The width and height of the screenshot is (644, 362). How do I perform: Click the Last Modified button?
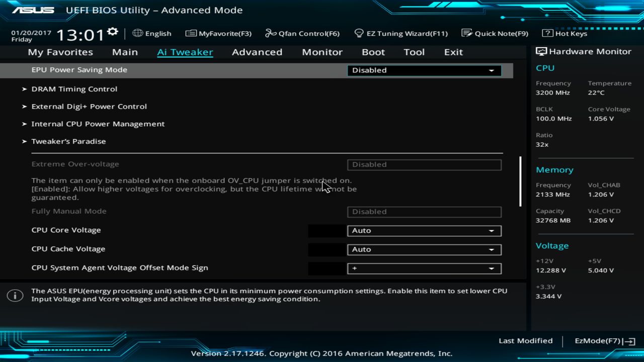pos(525,340)
